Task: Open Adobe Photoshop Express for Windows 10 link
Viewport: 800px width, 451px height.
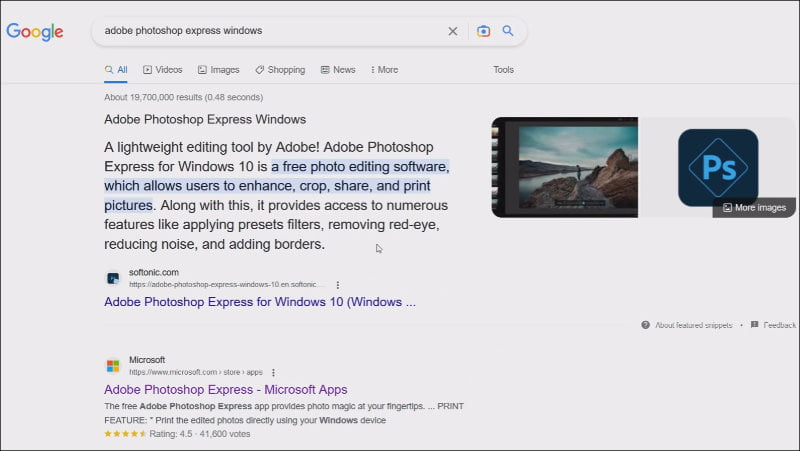Action: [260, 302]
